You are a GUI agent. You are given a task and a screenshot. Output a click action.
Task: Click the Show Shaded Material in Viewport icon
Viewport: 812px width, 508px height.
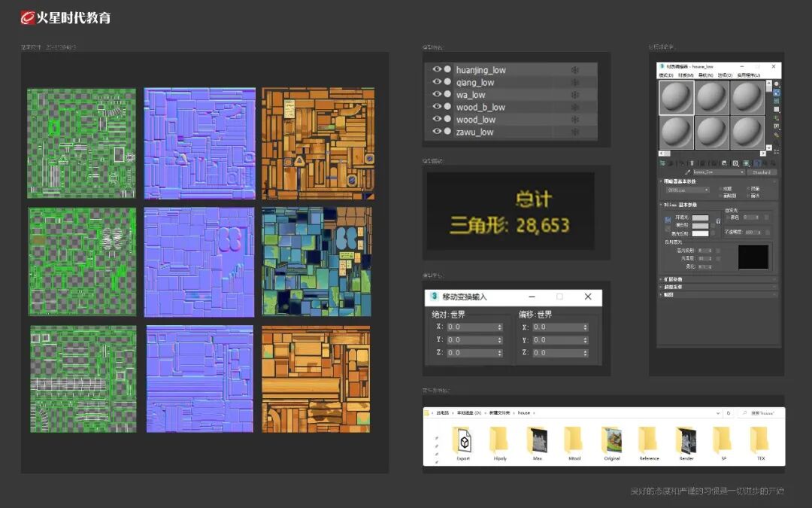pos(747,163)
